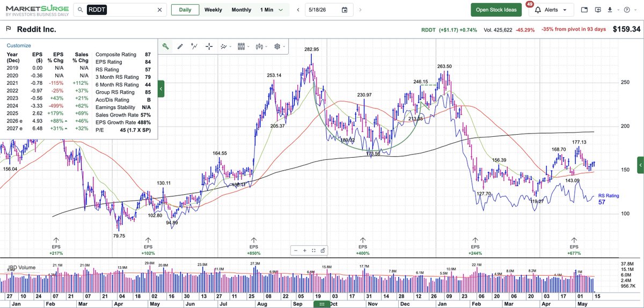Click the fit-to-screen brackets icon

[x=313, y=250]
